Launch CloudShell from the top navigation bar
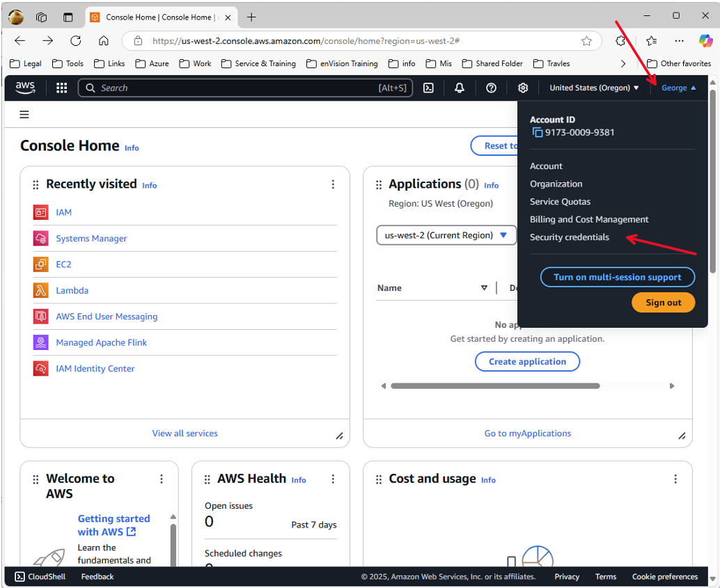 coord(428,88)
